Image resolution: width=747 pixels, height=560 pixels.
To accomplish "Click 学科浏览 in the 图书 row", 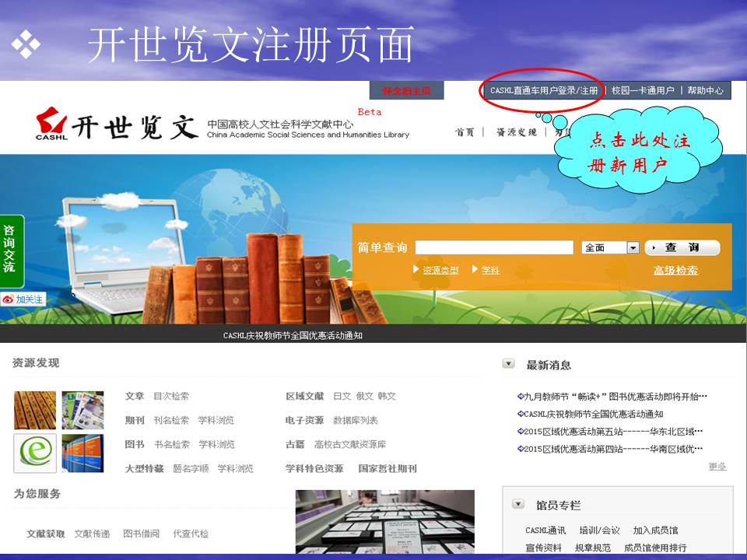I will coord(216,444).
